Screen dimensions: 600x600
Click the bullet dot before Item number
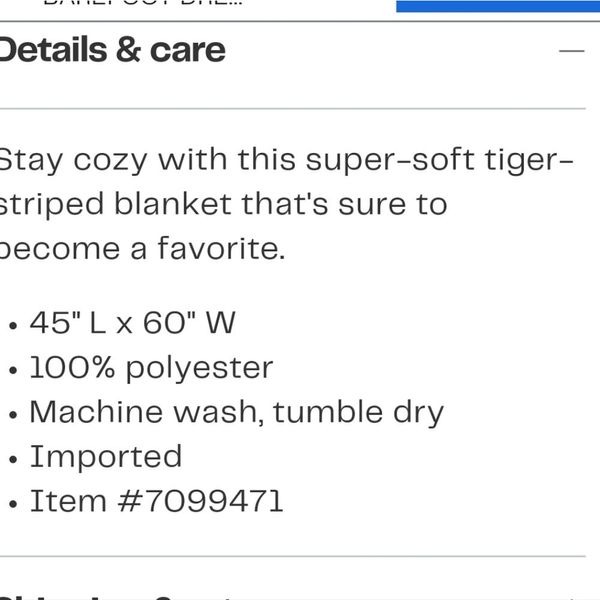(13, 504)
